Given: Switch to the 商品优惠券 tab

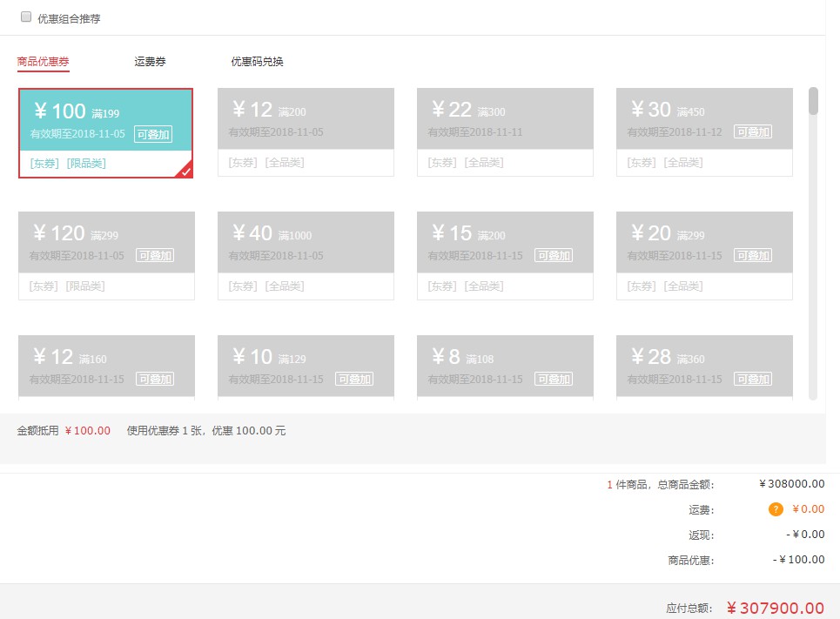Looking at the screenshot, I should [x=43, y=62].
